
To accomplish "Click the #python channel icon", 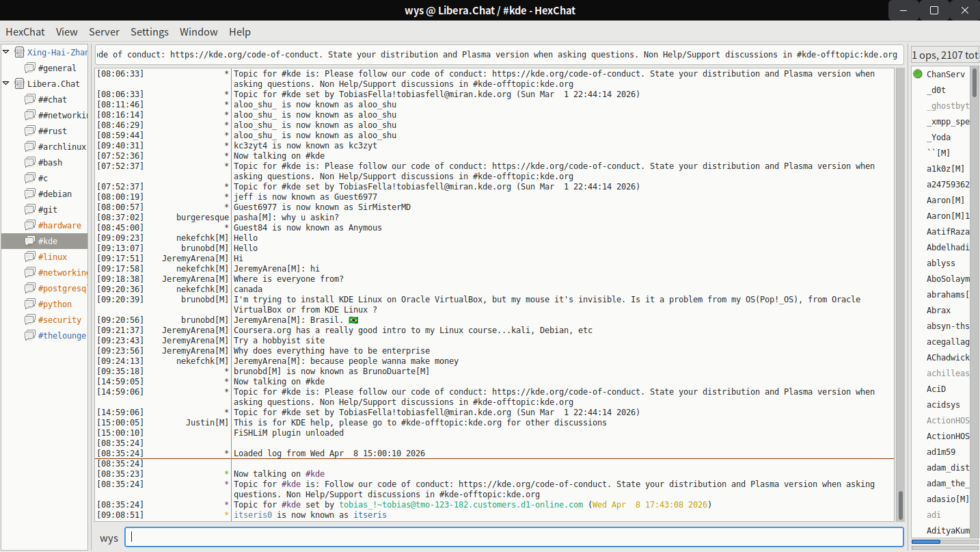I will 29,304.
